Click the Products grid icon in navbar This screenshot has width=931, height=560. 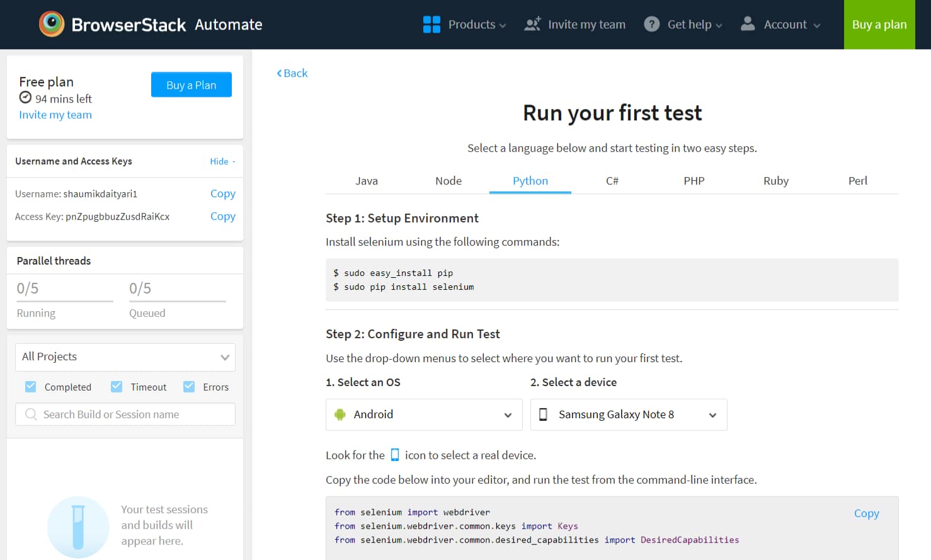432,24
